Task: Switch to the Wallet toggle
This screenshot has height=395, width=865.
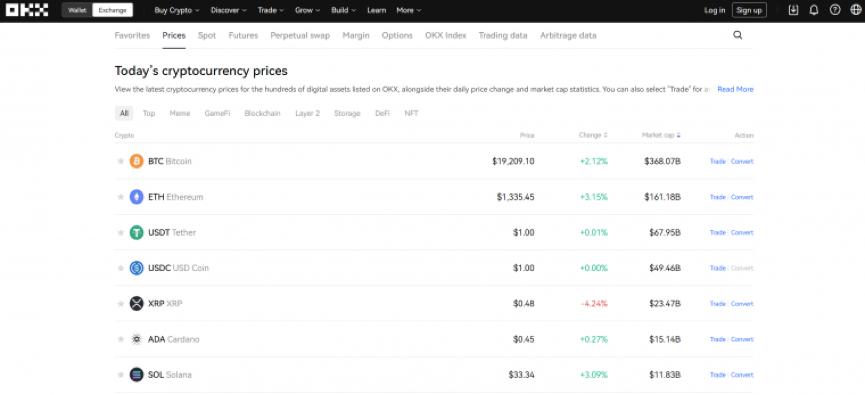Action: tap(77, 10)
